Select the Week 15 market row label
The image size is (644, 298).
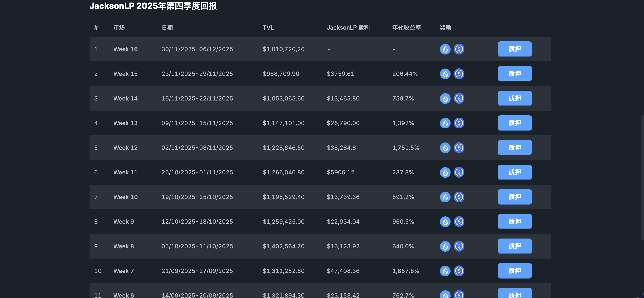[125, 74]
